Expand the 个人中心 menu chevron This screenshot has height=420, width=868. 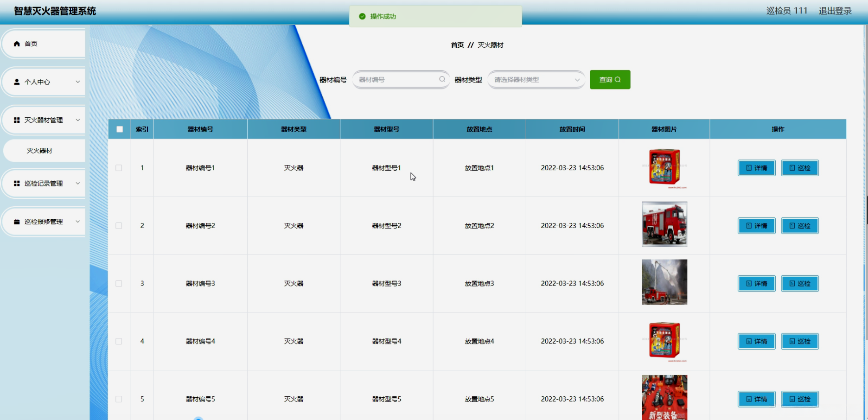click(x=77, y=82)
